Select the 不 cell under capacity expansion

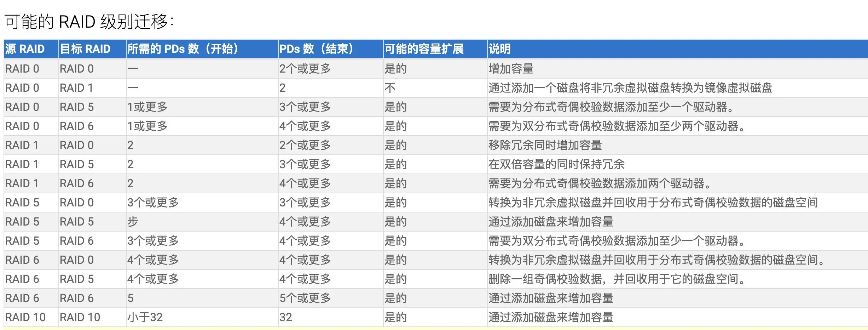coord(390,88)
